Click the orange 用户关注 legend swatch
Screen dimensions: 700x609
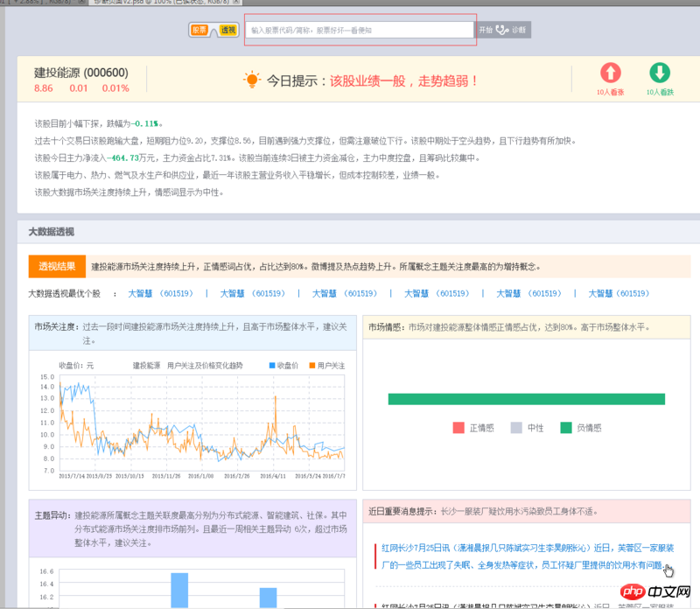(x=312, y=366)
